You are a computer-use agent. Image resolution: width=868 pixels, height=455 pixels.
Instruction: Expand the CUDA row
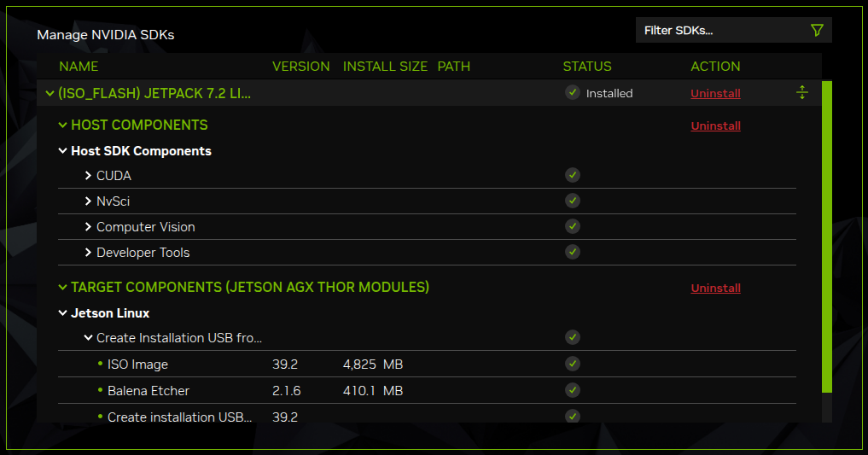[88, 176]
